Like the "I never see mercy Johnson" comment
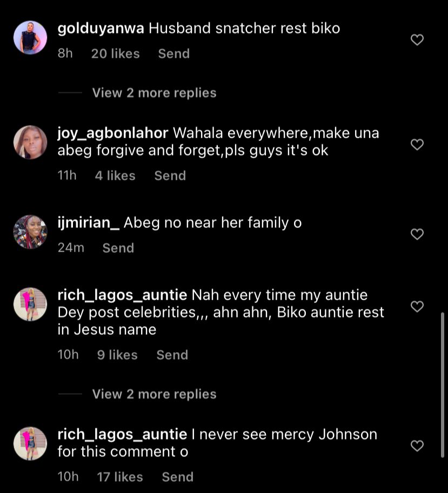The width and height of the screenshot is (448, 493). click(x=417, y=446)
